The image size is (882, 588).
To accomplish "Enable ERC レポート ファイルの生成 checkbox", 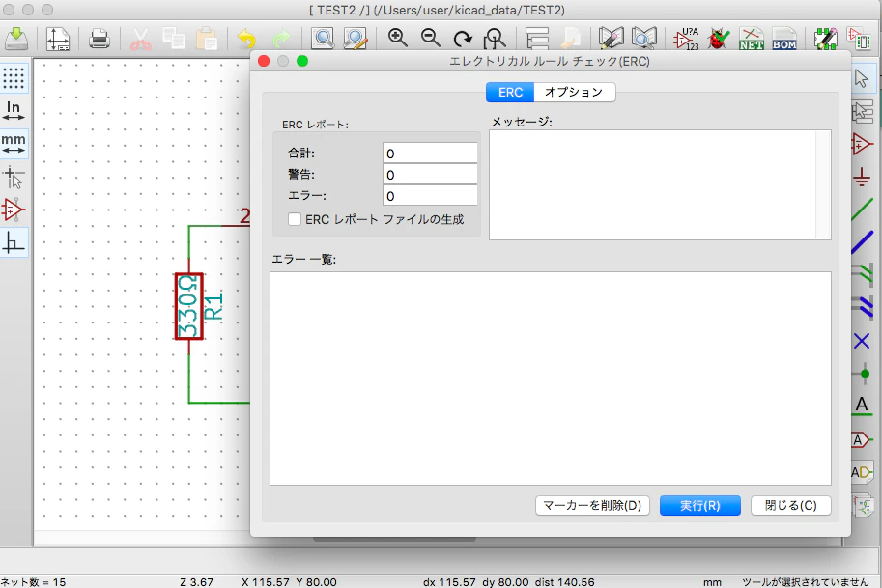I will click(295, 219).
